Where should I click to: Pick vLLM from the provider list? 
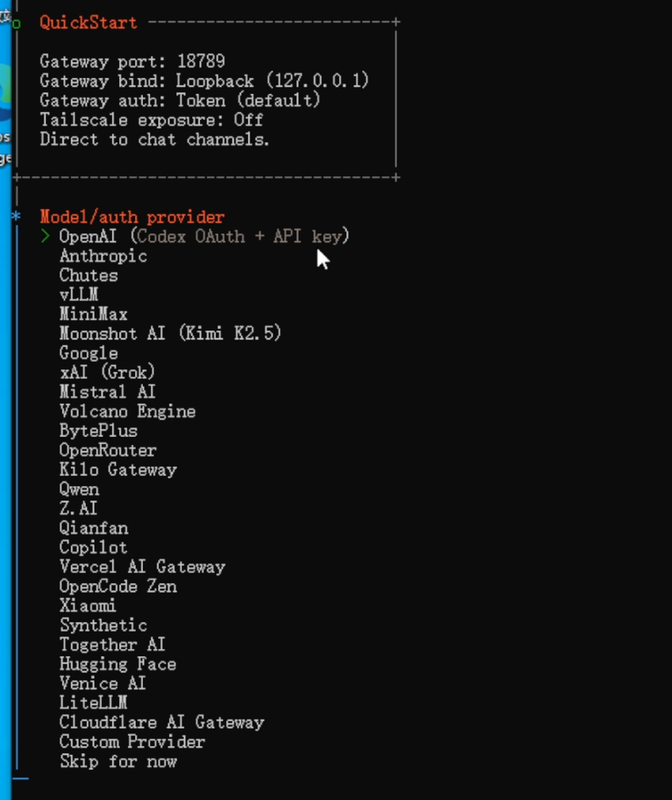coord(79,295)
